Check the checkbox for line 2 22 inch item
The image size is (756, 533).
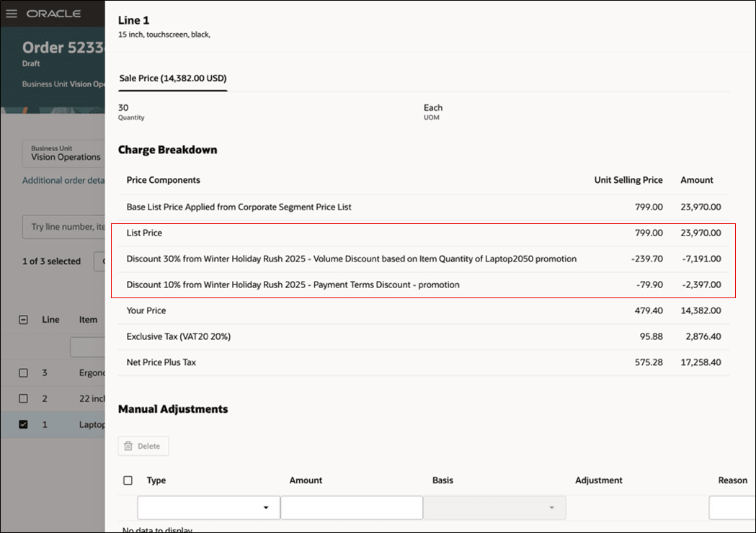click(22, 398)
